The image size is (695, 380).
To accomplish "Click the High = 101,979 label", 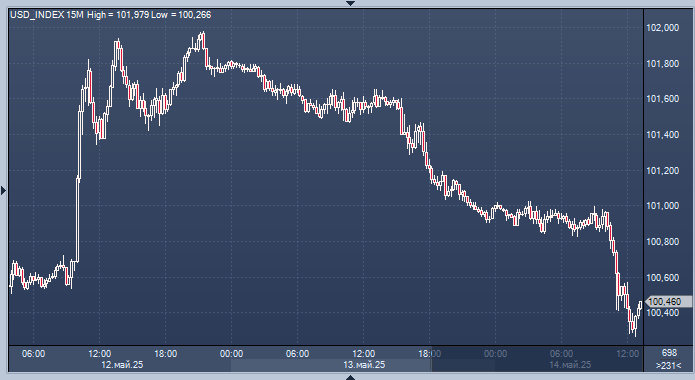I will click(x=118, y=15).
